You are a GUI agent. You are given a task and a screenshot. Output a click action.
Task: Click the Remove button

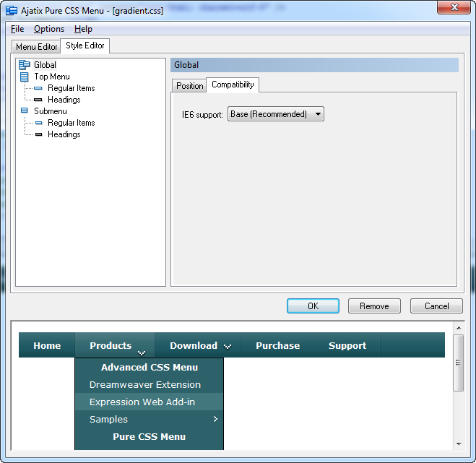374,306
